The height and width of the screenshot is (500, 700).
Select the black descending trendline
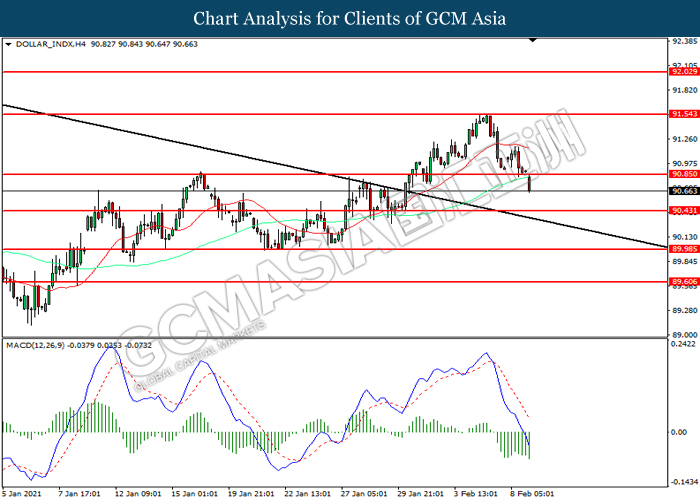(335, 176)
